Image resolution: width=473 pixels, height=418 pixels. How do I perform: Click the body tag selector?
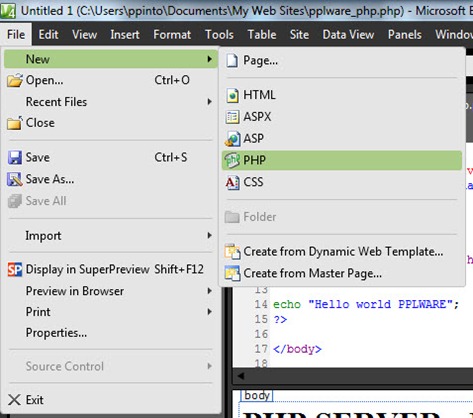coord(257,396)
